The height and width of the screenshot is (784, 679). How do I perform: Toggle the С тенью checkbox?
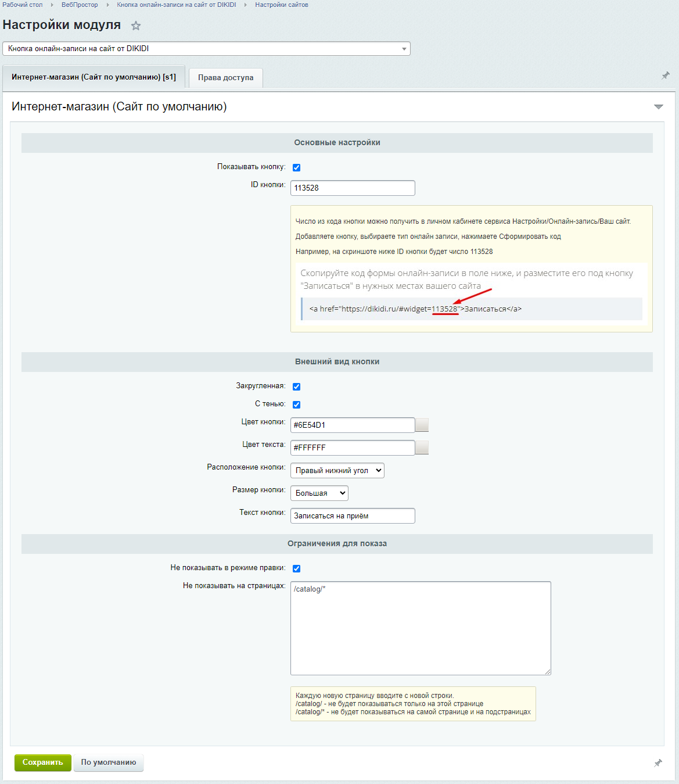coord(296,404)
